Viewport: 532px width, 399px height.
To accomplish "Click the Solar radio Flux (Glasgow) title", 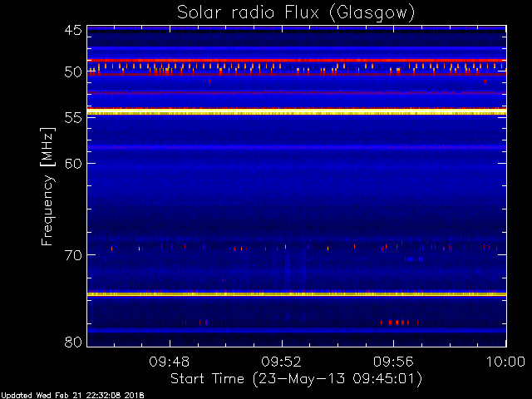I will tap(295, 12).
